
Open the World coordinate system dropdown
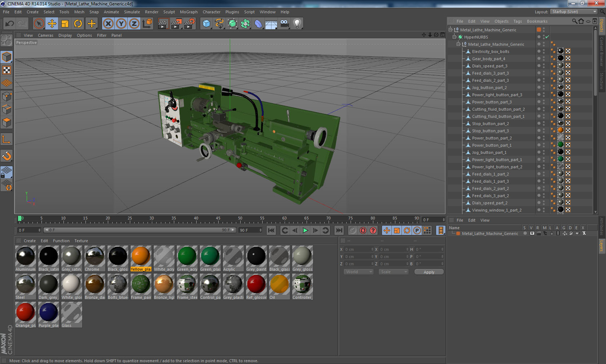point(358,272)
